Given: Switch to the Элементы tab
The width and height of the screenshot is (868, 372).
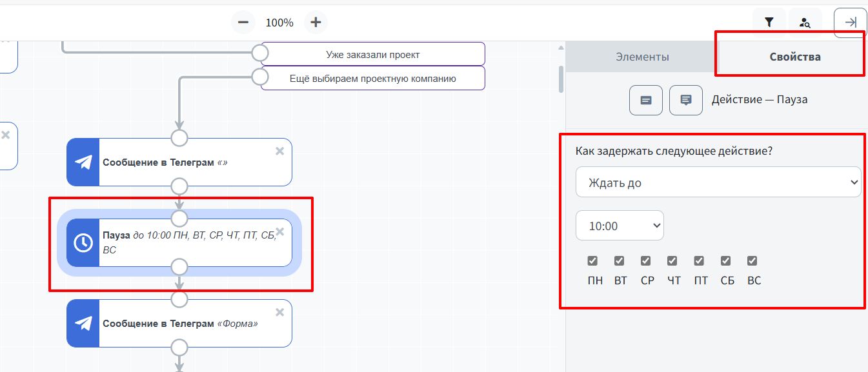Looking at the screenshot, I should 642,57.
